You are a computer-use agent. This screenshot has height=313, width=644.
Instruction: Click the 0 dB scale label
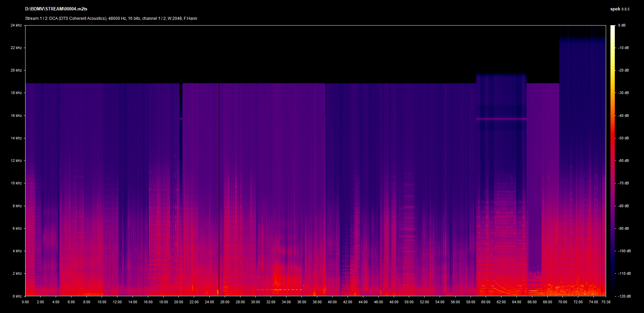tap(622, 25)
